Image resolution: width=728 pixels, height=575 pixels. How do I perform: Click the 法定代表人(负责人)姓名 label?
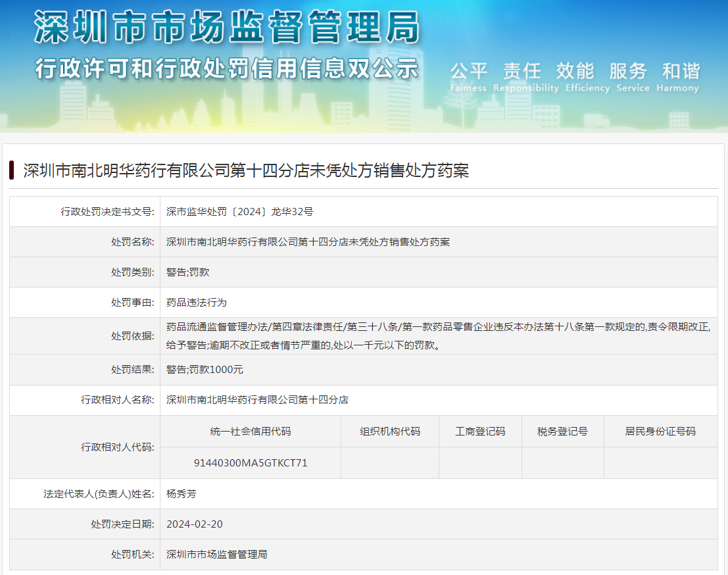99,493
